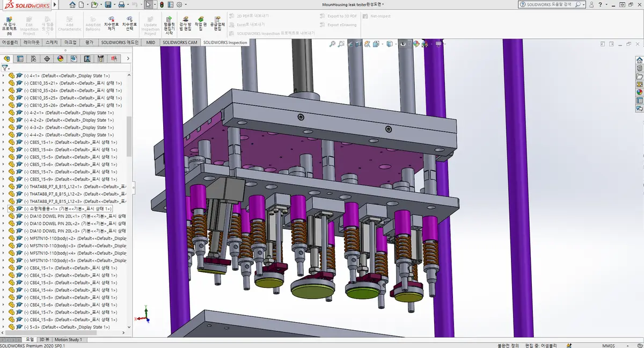Viewport: 644px width, 348px height.
Task: Open the Options gear icon
Action: click(179, 5)
